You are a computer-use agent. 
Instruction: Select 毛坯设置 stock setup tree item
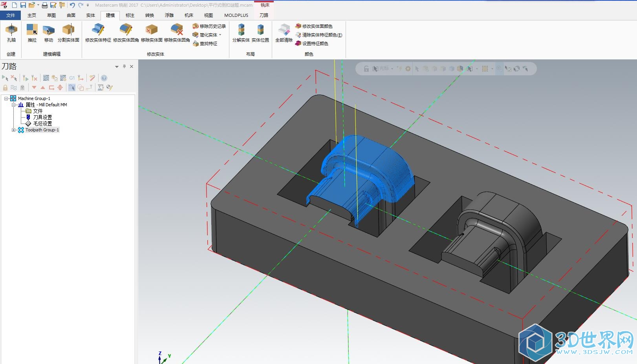pos(42,124)
